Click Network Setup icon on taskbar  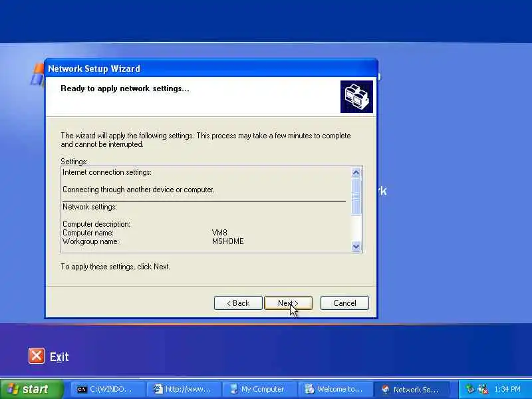[386, 389]
